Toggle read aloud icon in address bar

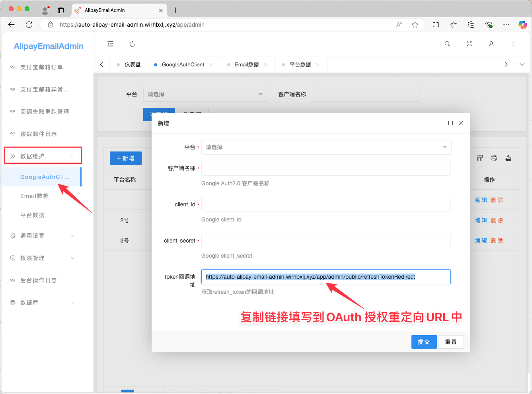399,25
